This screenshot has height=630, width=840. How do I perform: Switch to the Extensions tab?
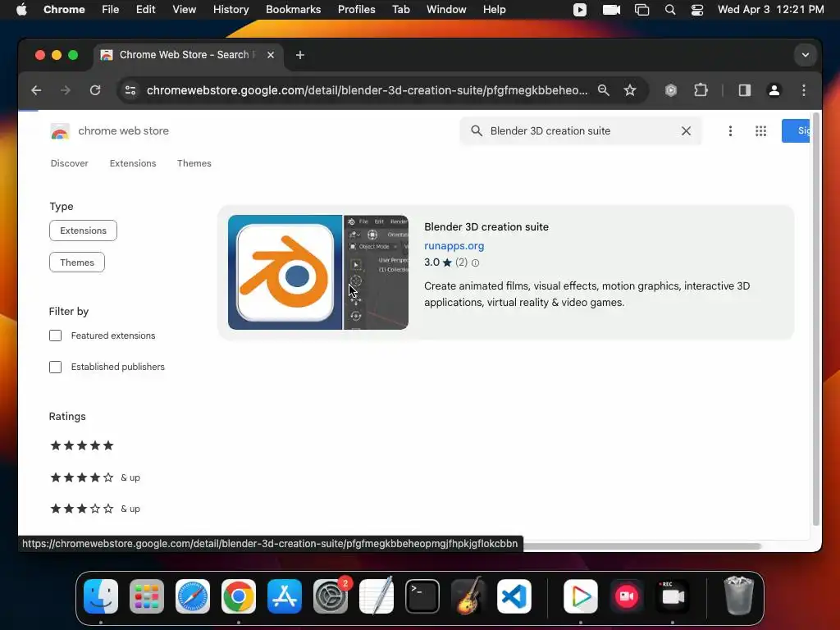133,163
